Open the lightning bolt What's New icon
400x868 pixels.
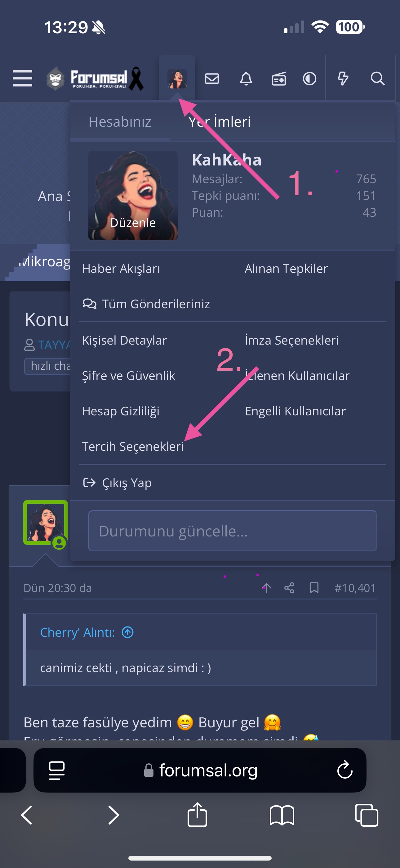(x=343, y=78)
